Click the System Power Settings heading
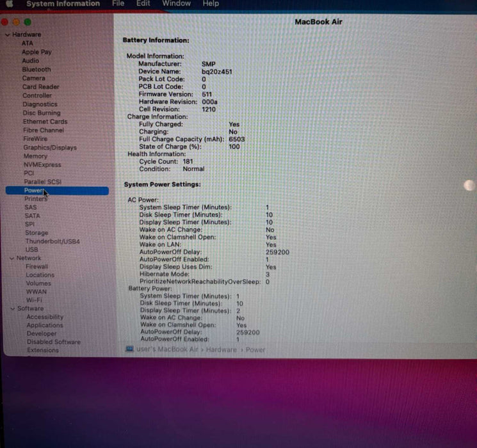Image resolution: width=477 pixels, height=448 pixels. coord(162,184)
